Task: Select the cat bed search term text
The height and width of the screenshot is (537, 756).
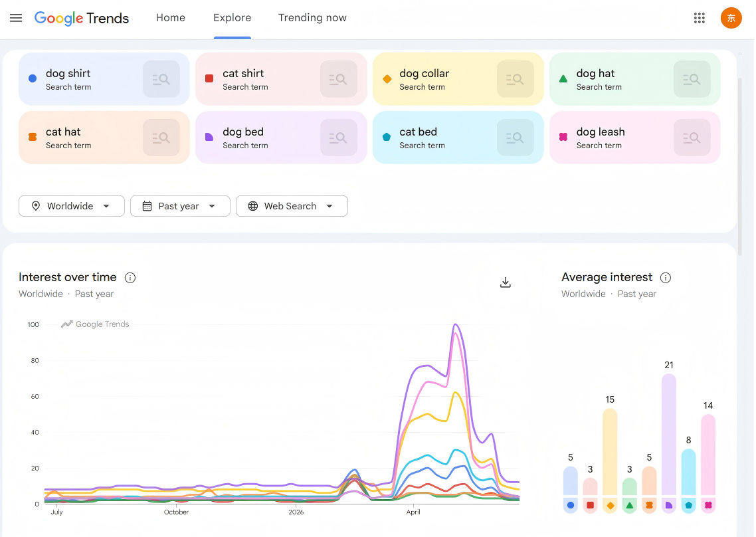Action: pos(418,132)
